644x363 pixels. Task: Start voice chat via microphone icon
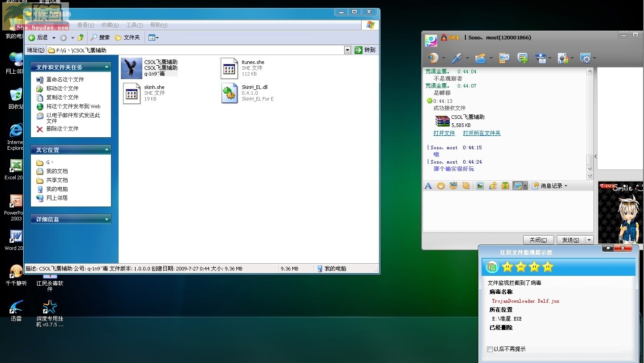(x=456, y=58)
